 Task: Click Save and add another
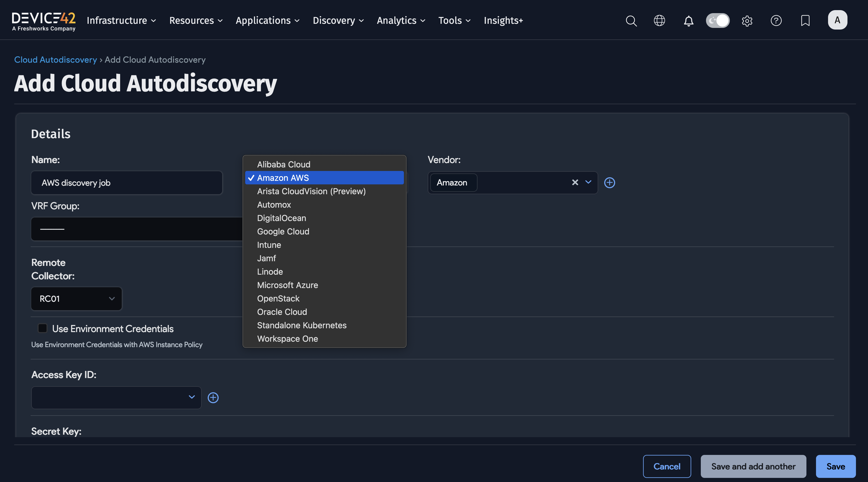point(753,466)
